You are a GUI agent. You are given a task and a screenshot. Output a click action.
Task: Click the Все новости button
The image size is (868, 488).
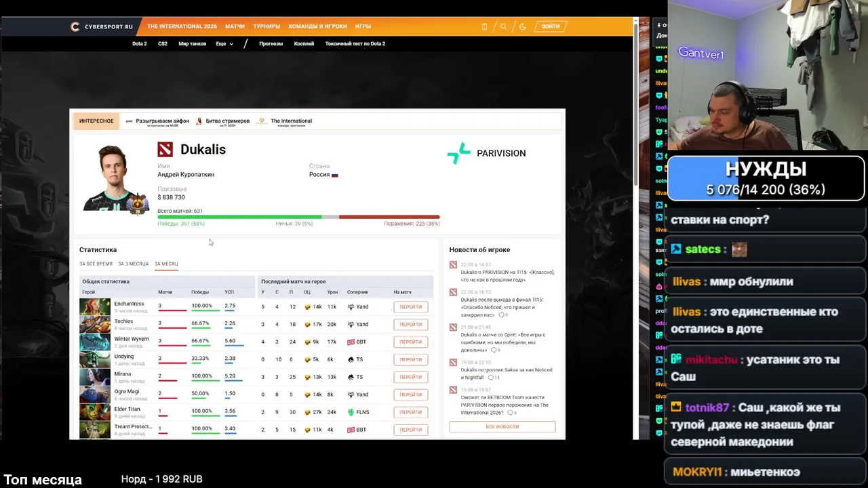pyautogui.click(x=502, y=427)
